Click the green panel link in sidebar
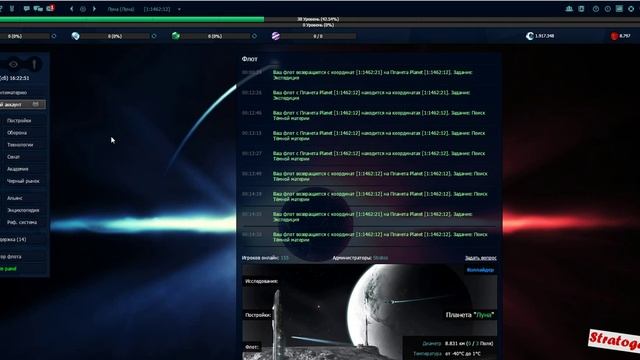 (8, 269)
